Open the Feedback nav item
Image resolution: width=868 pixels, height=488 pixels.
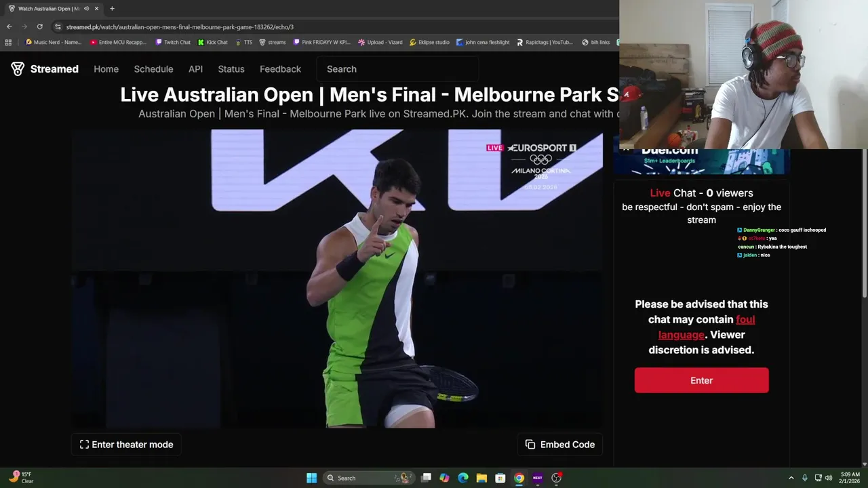(280, 69)
